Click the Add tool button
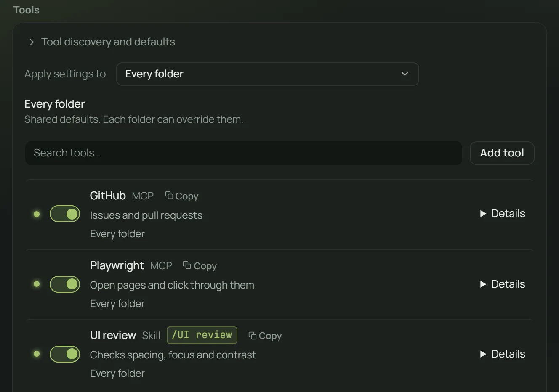The image size is (559, 392). (502, 153)
